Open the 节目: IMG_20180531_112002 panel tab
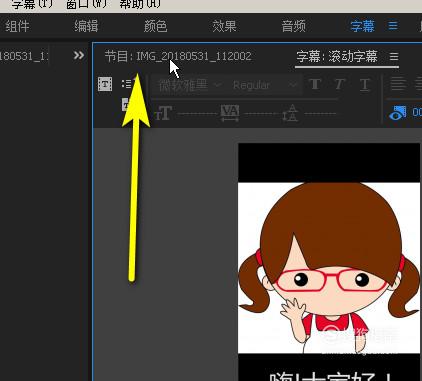Viewport: 422px width, 381px height. click(x=178, y=56)
